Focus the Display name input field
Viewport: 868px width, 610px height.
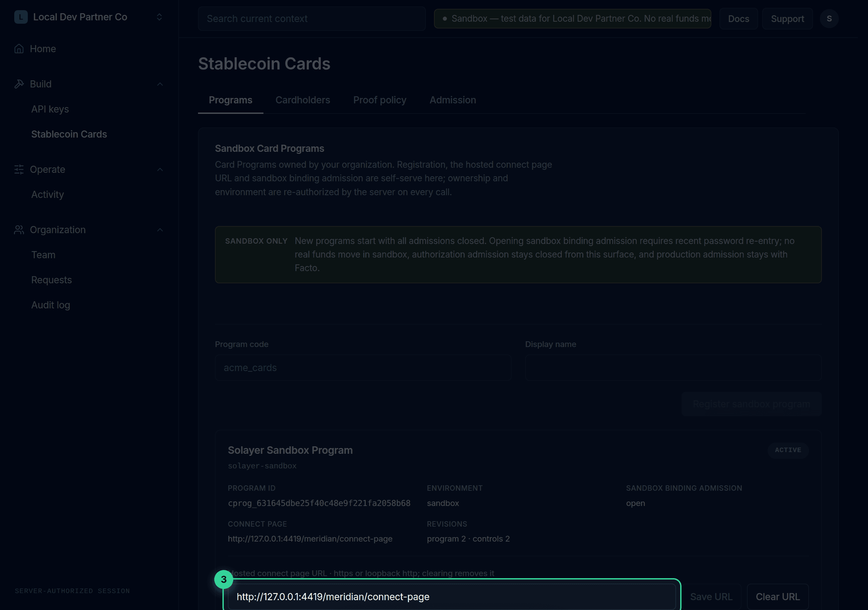(673, 368)
